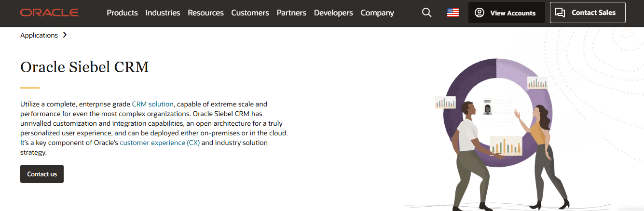Click the View Accounts button
This screenshot has height=211, width=644.
point(507,13)
